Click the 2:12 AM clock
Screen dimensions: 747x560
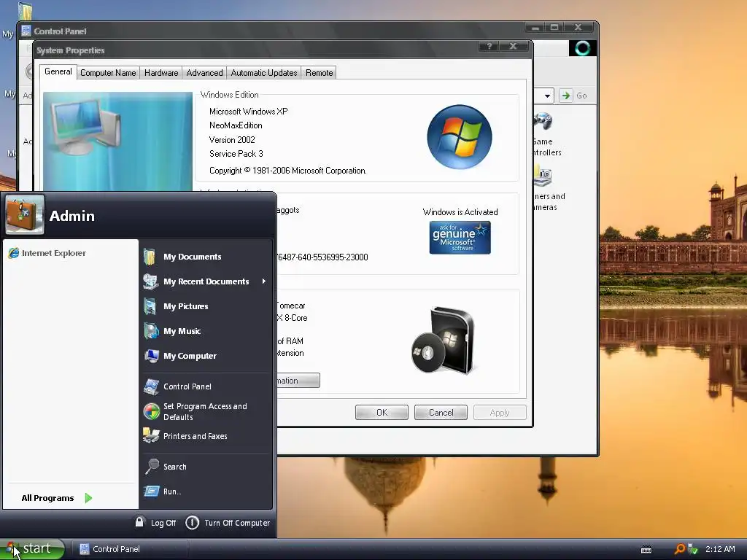720,549
